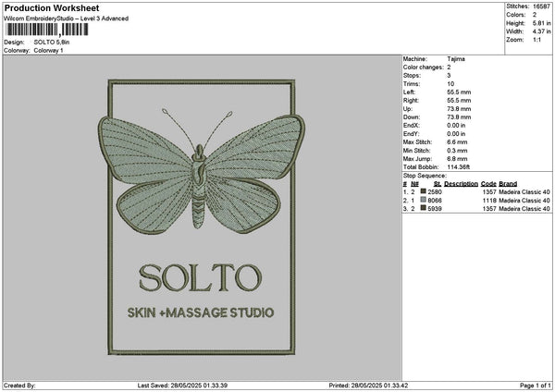Click the Min Stitch value '0.3 mm'

pos(457,151)
